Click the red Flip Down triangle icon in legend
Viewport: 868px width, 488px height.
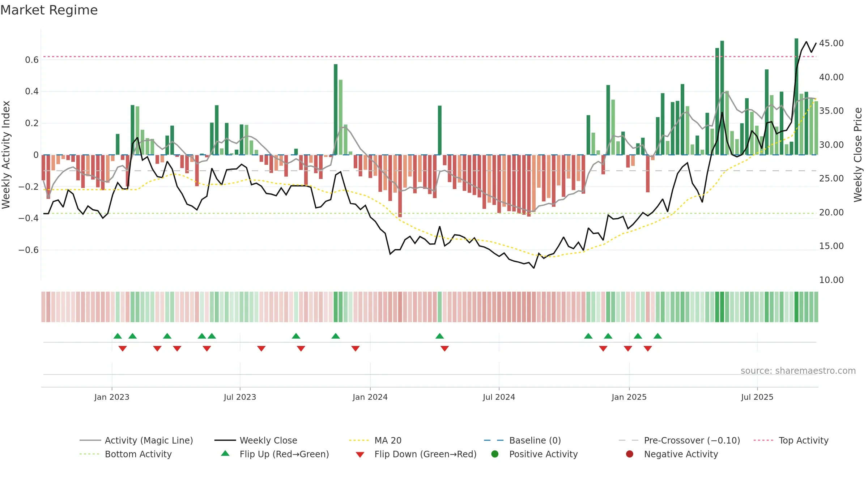point(360,455)
